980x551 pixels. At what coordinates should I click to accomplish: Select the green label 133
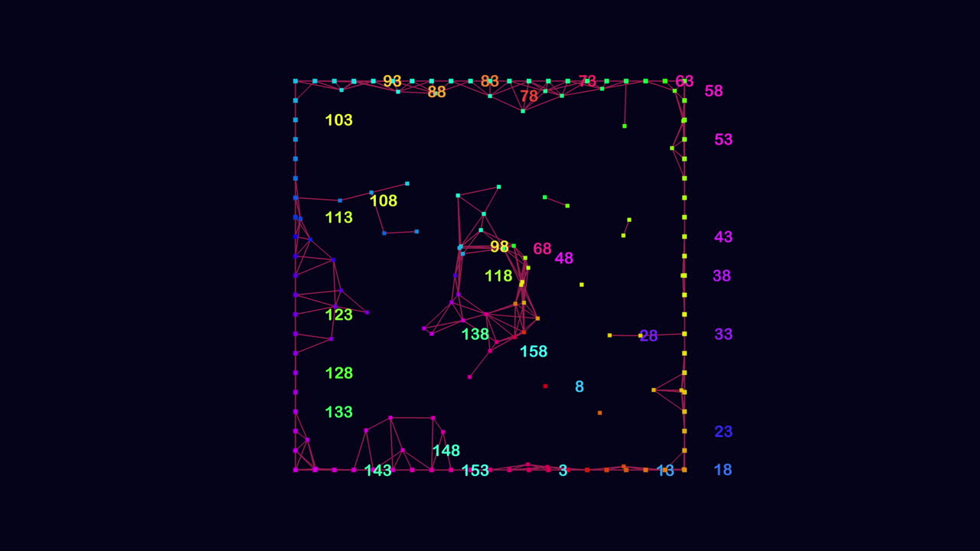tap(338, 412)
